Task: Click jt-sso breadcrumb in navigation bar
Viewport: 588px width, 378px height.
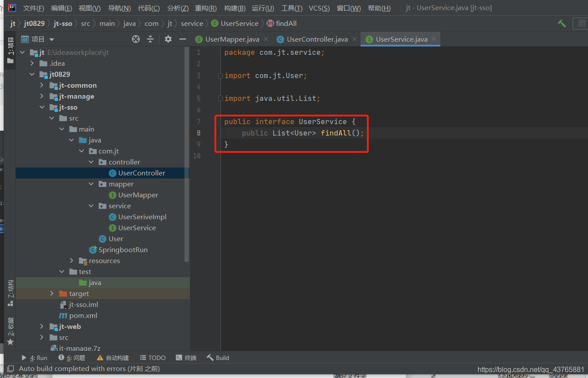Action: 63,23
